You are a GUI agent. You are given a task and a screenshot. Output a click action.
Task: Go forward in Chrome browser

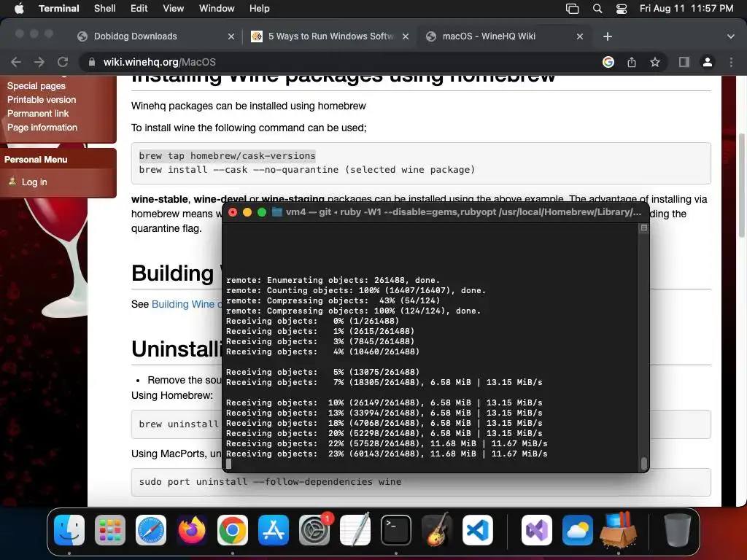pos(39,62)
